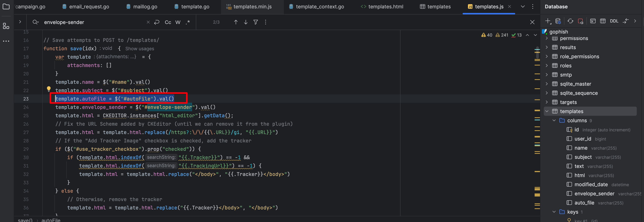The height and width of the screenshot is (222, 644).
Task: Select the auto_file column
Action: point(584,203)
